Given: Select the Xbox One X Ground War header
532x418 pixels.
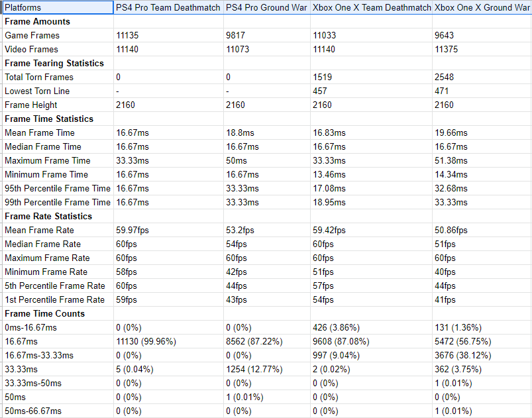Looking at the screenshot, I should (482, 7).
